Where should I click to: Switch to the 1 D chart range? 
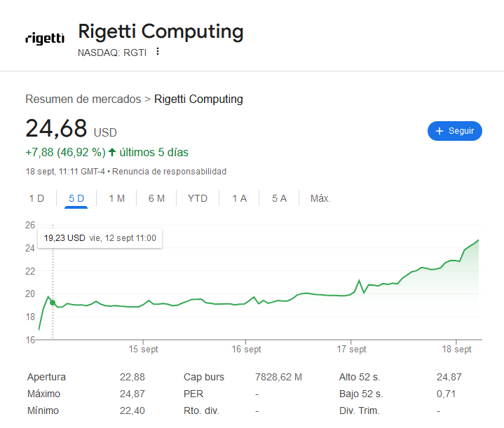click(x=36, y=198)
